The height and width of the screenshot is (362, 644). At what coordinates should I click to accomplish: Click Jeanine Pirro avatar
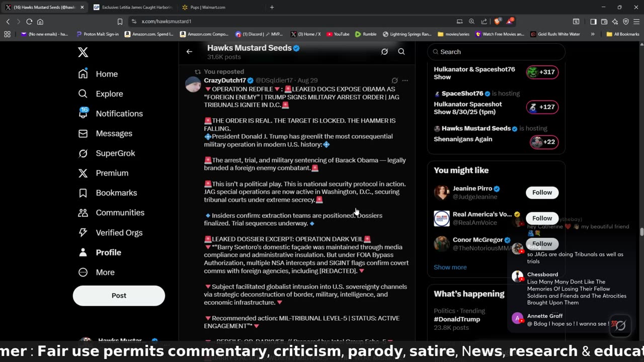(x=442, y=193)
